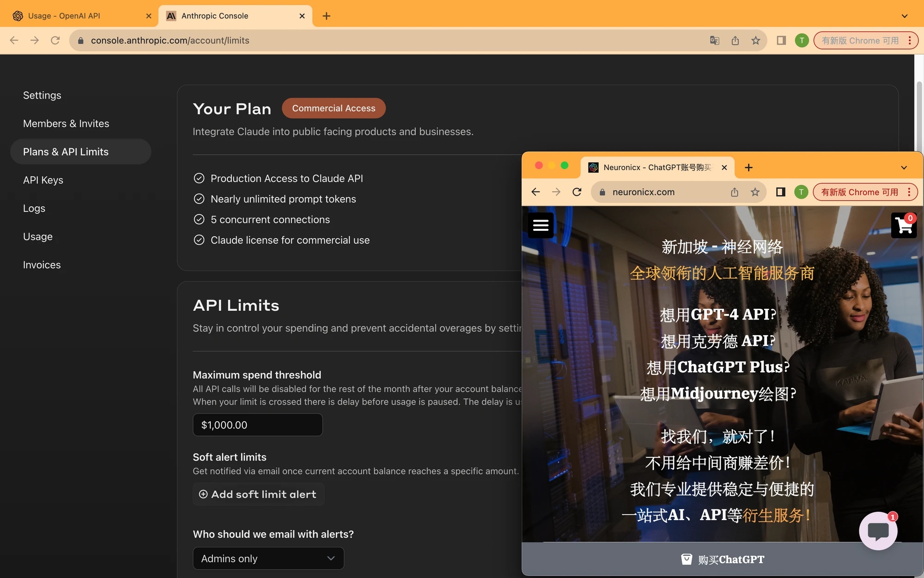Edit the maximum spend threshold field
The image size is (924, 578).
click(x=257, y=424)
